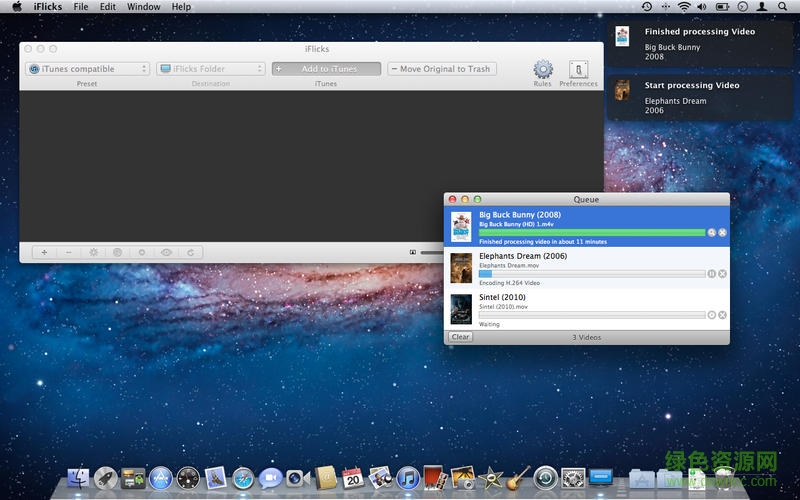Open the Preferences toolbar icon
This screenshot has height=500, width=800.
click(578, 69)
